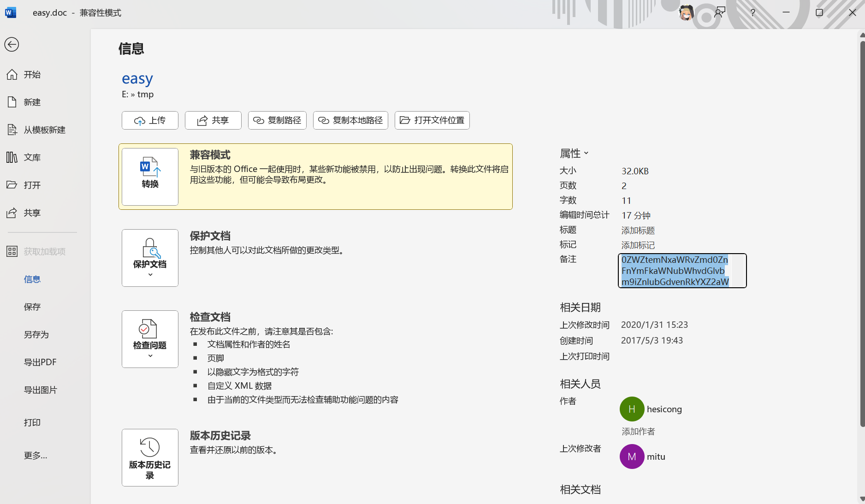Click the help question mark icon
Viewport: 865px width, 504px height.
click(x=752, y=12)
